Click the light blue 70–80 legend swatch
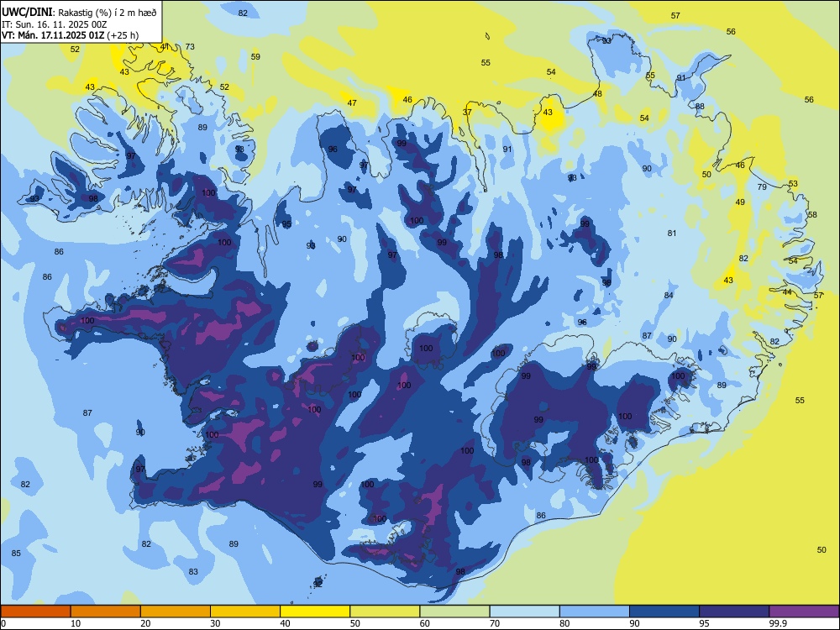The width and height of the screenshot is (840, 630). pos(524,612)
